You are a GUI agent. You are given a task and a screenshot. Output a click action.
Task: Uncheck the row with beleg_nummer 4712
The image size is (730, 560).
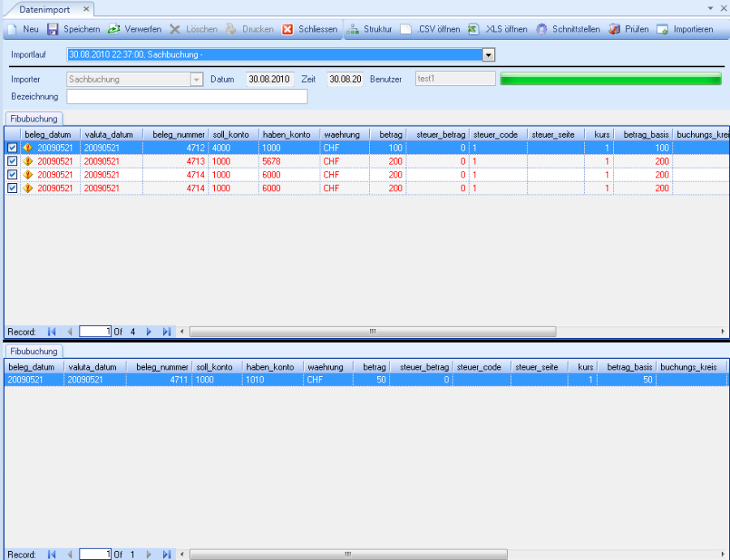pyautogui.click(x=12, y=148)
